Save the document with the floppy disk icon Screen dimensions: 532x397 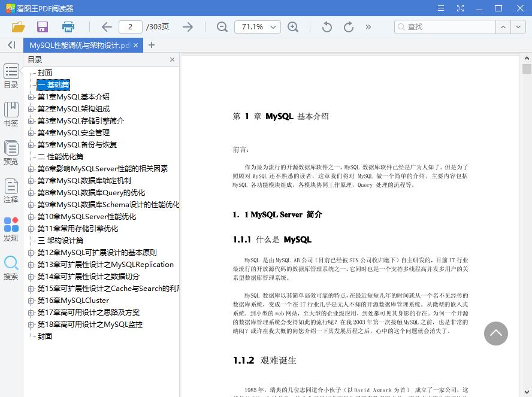click(x=43, y=27)
